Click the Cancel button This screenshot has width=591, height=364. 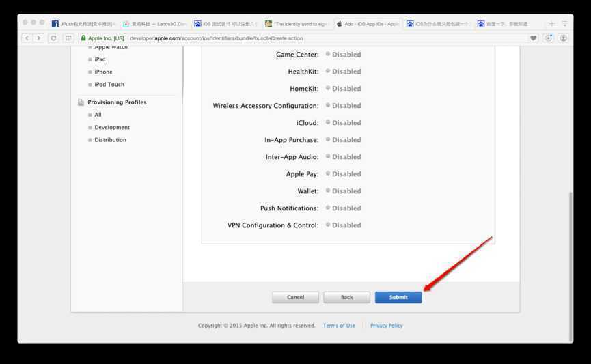click(x=295, y=297)
